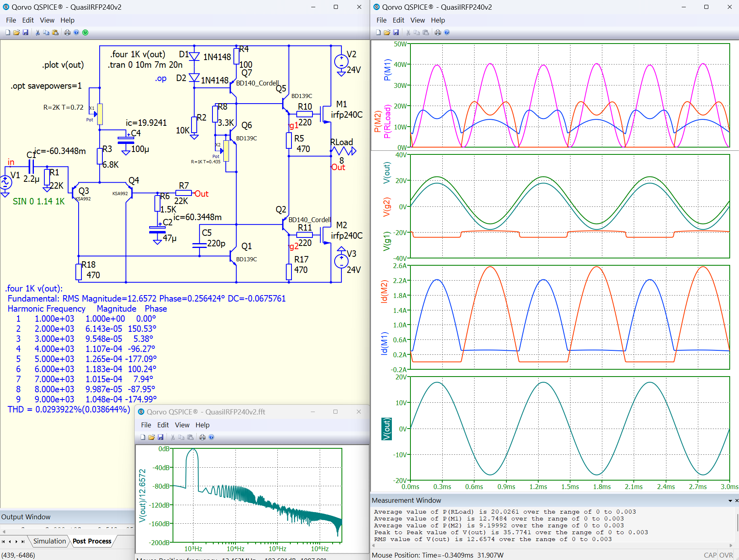
Task: Click Measurement Window horizontal scrollbar right arrow
Action: (731, 545)
